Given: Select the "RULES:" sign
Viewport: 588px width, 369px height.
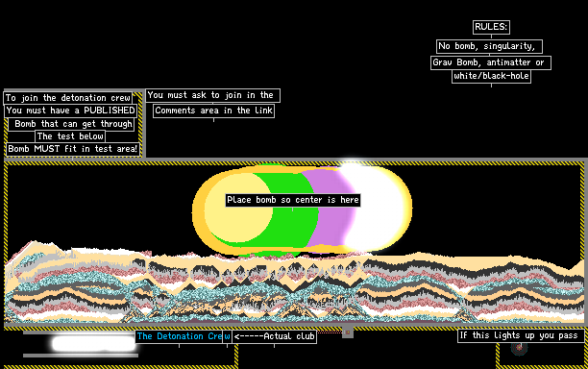Looking at the screenshot, I should 491,27.
